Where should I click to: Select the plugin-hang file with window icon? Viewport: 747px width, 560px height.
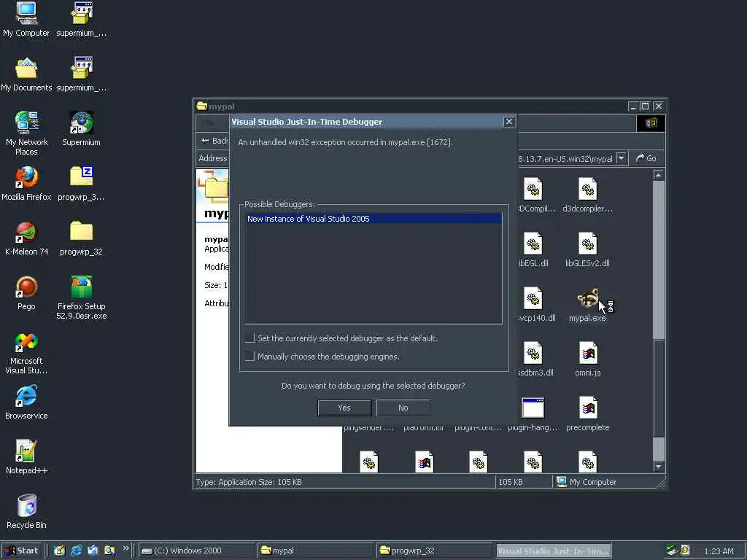(x=533, y=414)
